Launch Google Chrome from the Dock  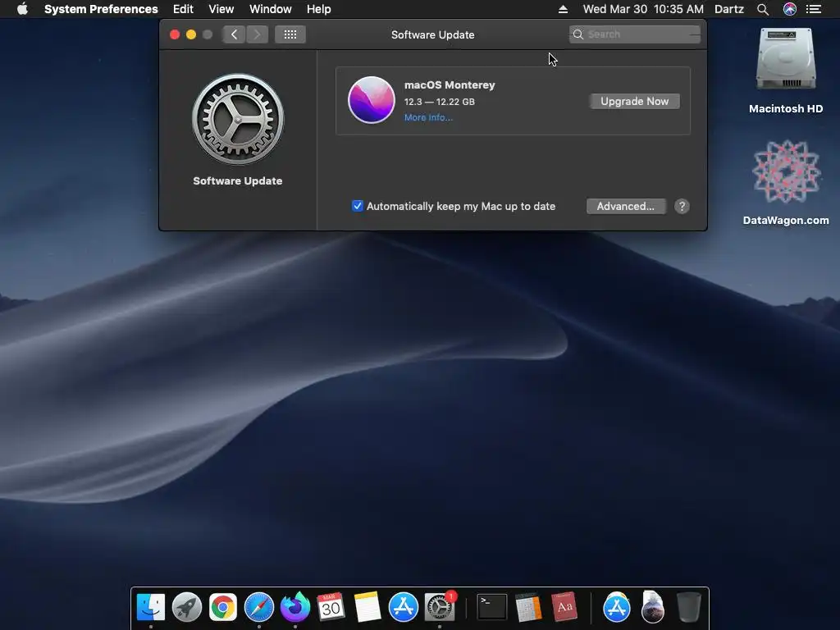click(223, 607)
